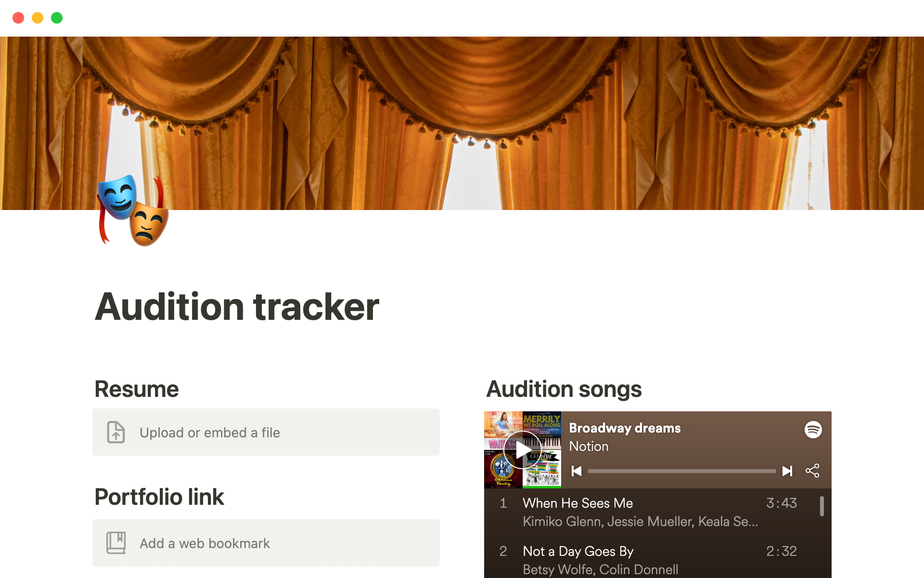
Task: Open Spotify via the logo icon
Action: (x=813, y=429)
